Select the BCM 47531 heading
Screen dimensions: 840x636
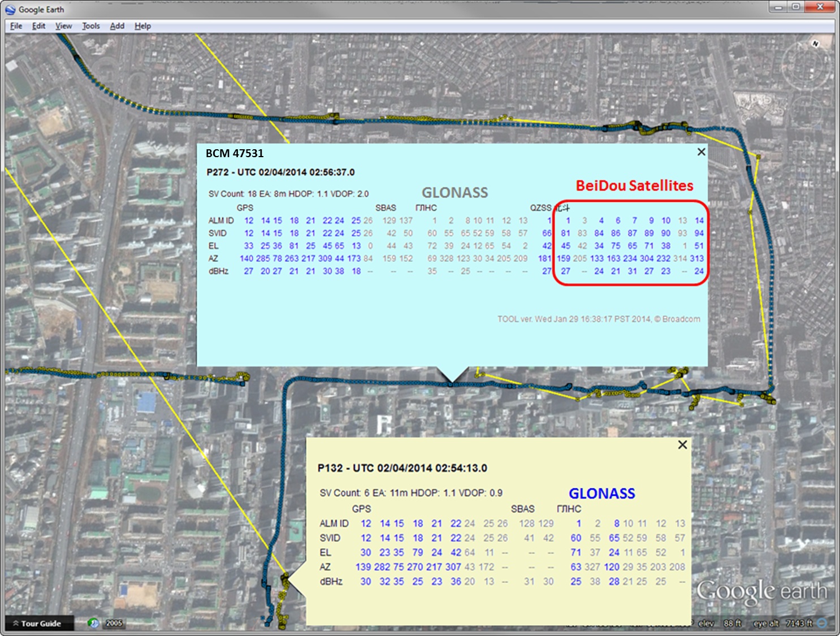[235, 153]
